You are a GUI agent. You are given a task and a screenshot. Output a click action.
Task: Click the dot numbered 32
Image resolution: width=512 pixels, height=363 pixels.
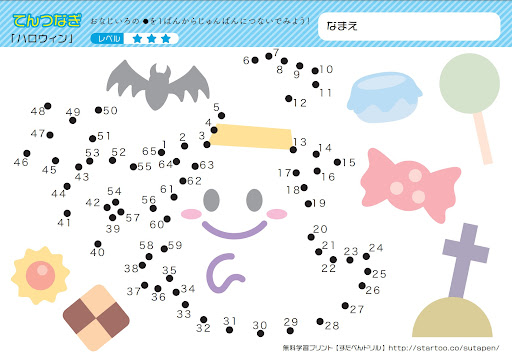coord(204,320)
